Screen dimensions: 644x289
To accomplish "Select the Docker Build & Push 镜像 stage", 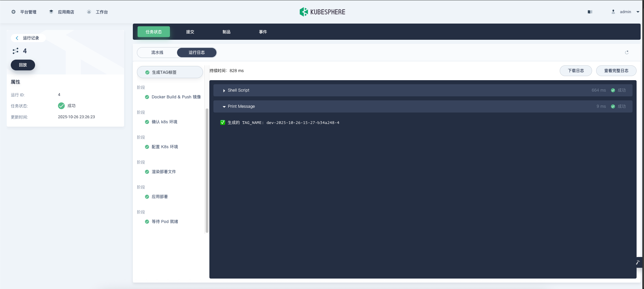I will coord(176,97).
